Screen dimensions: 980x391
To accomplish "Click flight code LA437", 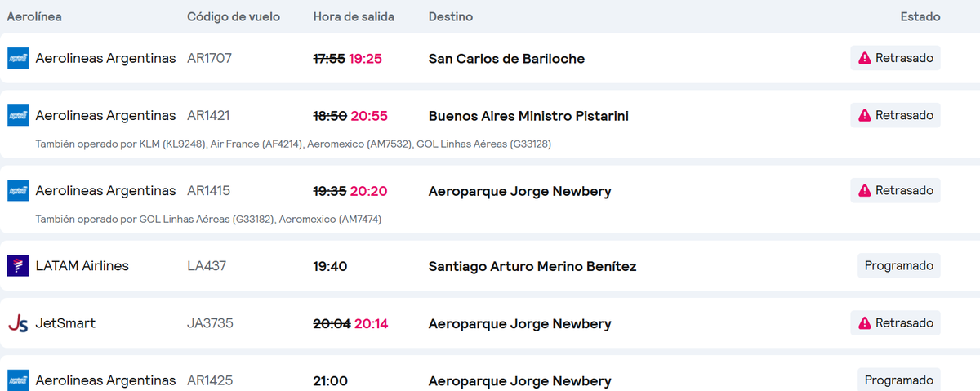I will pyautogui.click(x=207, y=265).
